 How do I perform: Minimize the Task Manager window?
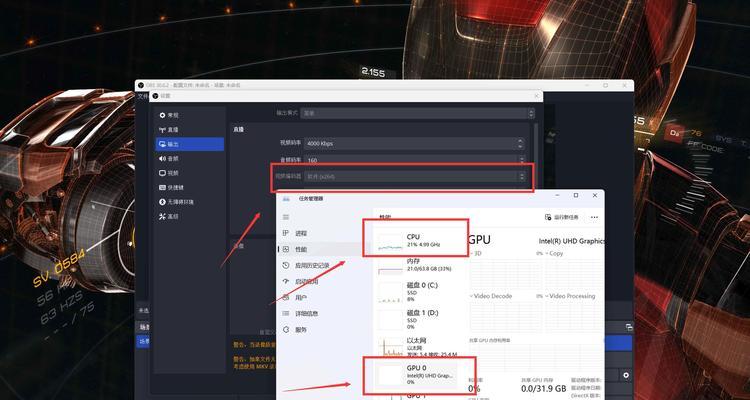pos(557,195)
